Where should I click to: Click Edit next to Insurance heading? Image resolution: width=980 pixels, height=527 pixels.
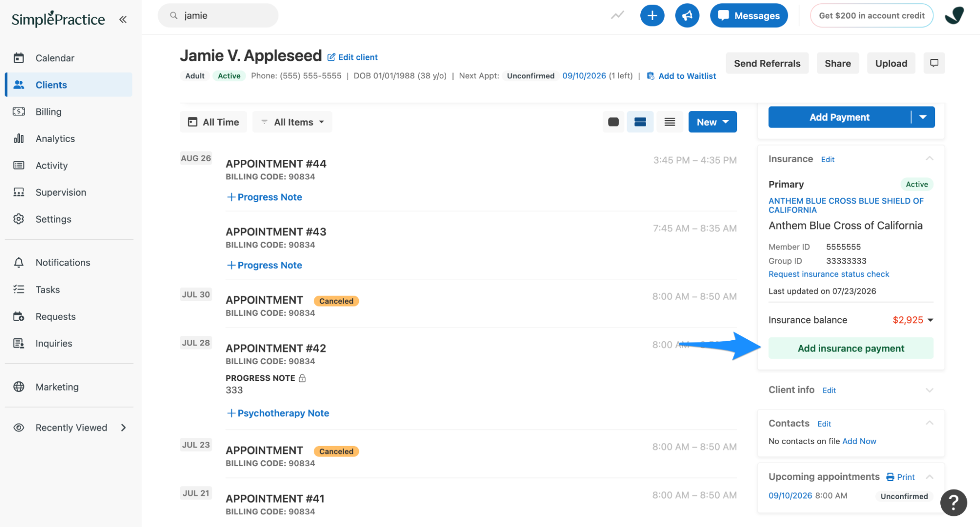[828, 159]
